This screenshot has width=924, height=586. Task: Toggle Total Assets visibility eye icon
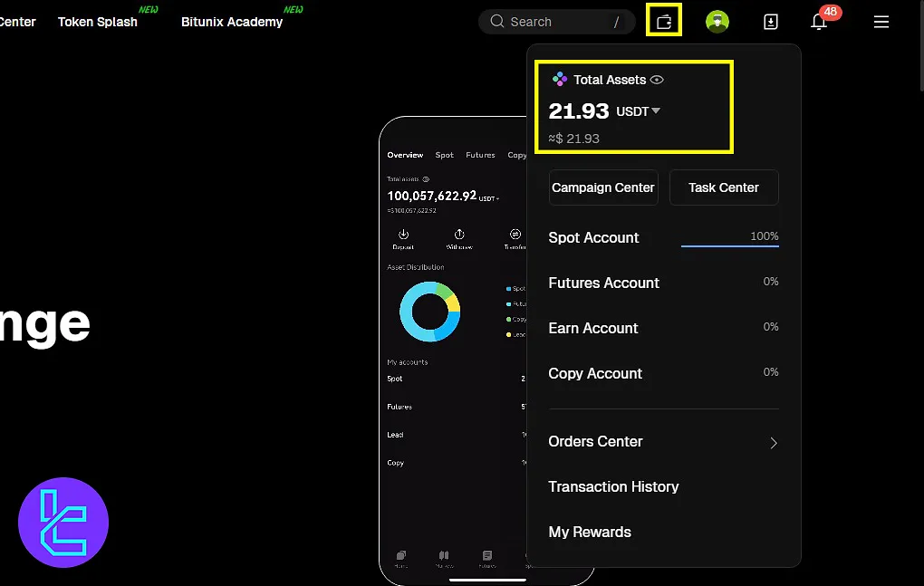pyautogui.click(x=657, y=80)
